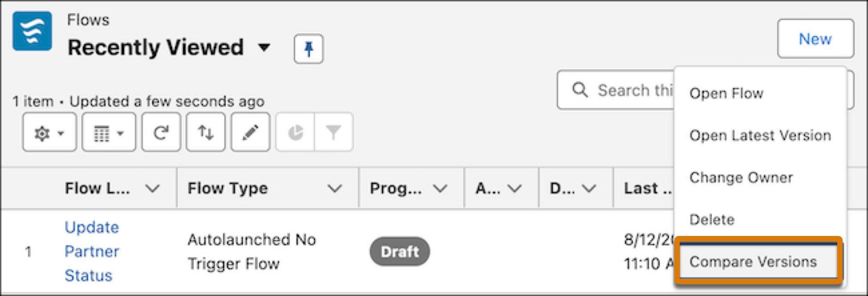
Task: Open the Flow Label column chevron menu
Action: [x=152, y=188]
